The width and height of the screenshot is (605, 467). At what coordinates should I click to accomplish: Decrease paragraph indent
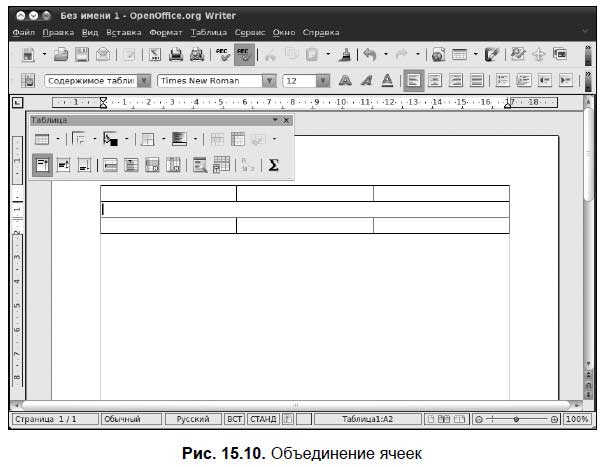tap(544, 81)
